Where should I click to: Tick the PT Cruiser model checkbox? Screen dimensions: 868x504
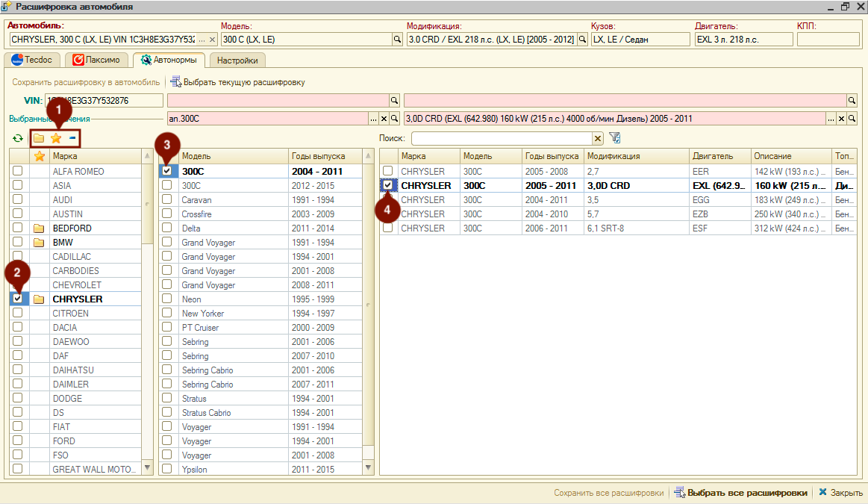click(166, 327)
